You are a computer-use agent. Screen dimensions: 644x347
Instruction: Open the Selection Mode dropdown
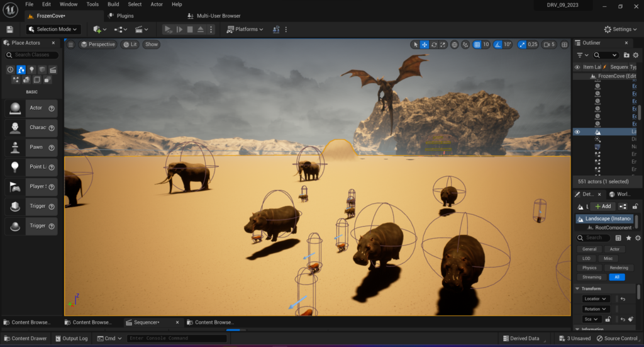click(x=53, y=29)
